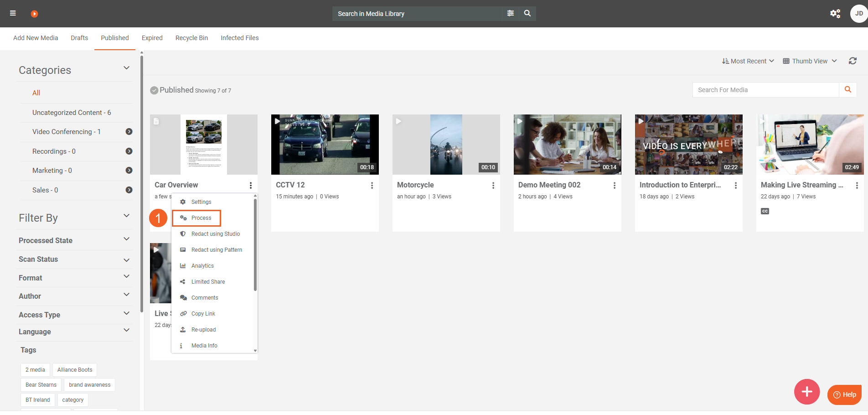This screenshot has width=868, height=415.
Task: Click the top bar search magnifier icon
Action: 527,13
